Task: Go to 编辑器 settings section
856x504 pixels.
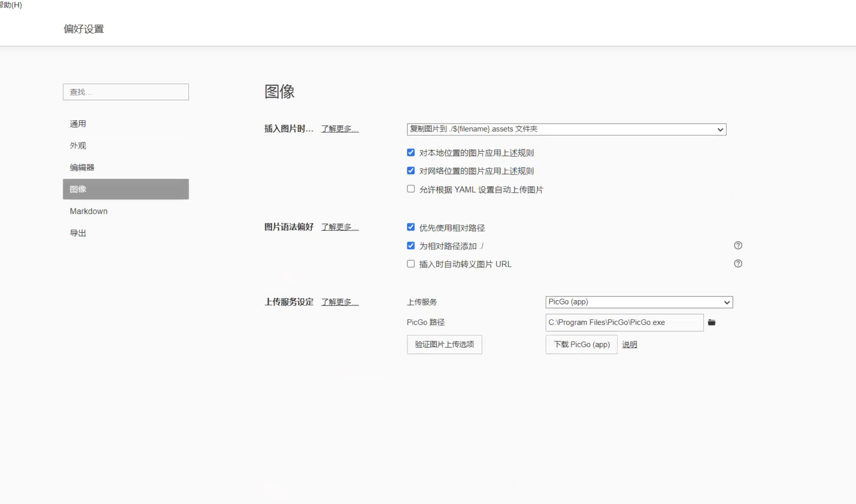Action: coord(82,167)
